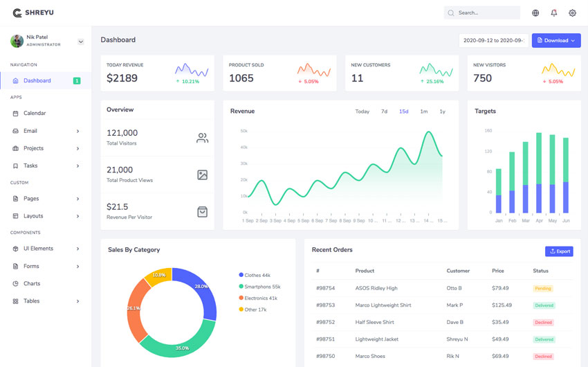The height and width of the screenshot is (367, 588).
Task: Expand the Layouts submenu chevron
Action: [77, 216]
